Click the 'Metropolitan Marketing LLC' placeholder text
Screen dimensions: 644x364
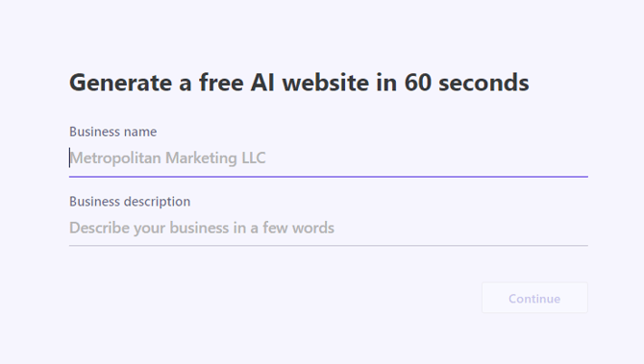point(168,158)
